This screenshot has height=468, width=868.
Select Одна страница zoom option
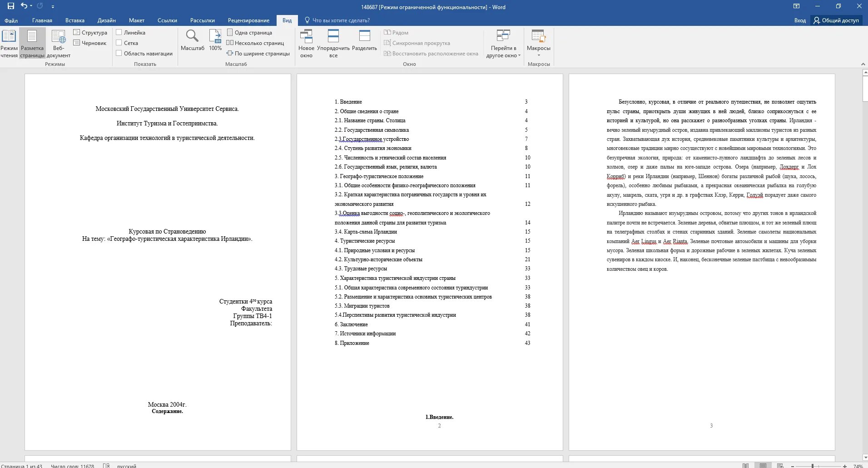250,33
